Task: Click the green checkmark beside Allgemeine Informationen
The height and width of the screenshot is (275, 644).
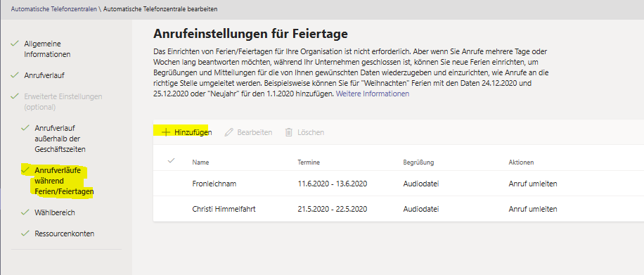Action: 15,43
